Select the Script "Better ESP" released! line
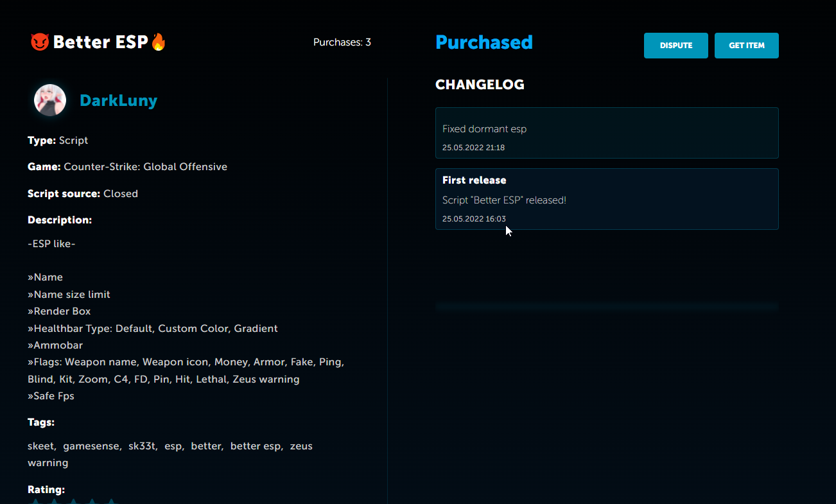The image size is (836, 504). point(504,200)
